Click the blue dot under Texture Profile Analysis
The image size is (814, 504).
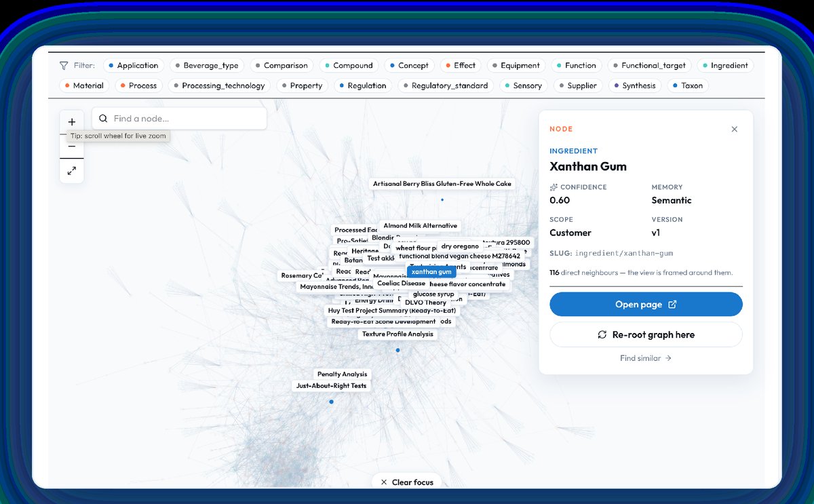point(398,350)
